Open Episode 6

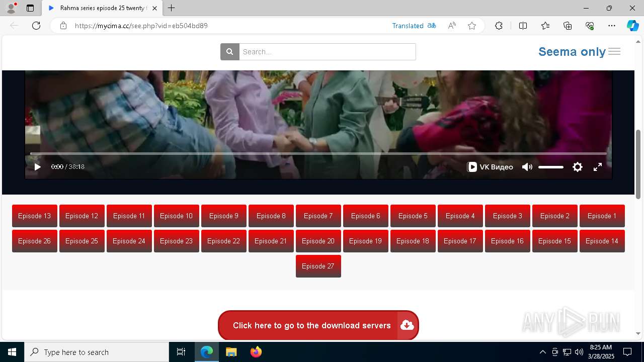[366, 216]
